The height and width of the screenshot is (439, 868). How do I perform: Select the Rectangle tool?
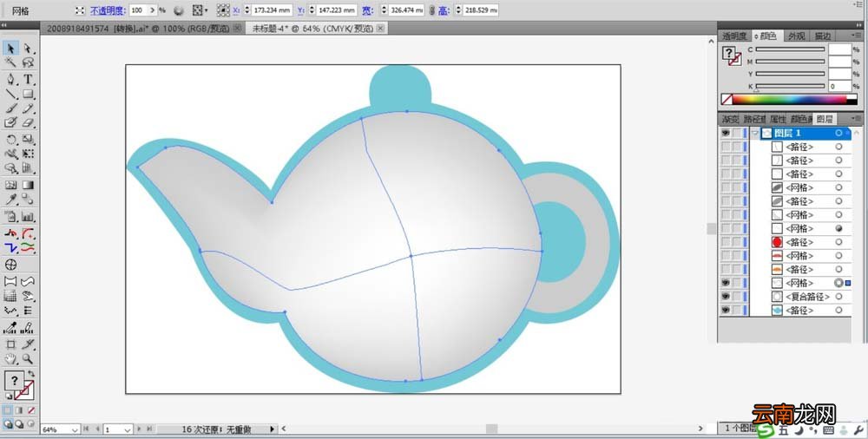pyautogui.click(x=28, y=94)
